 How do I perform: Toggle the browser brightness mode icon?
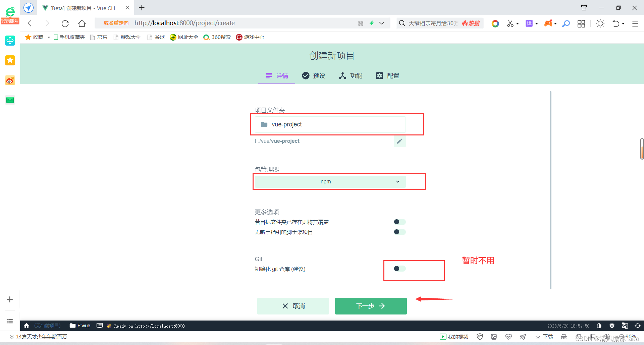pos(600,23)
